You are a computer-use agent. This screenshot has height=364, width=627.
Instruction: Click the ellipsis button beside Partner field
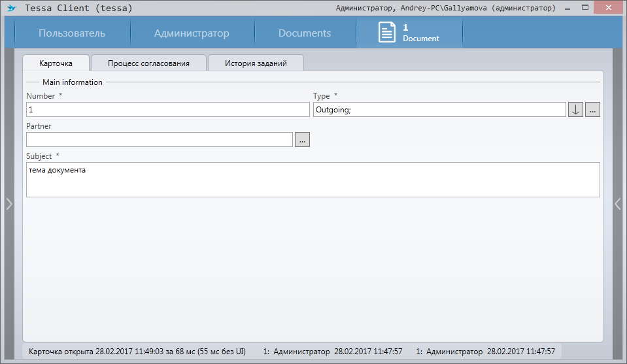(x=302, y=140)
